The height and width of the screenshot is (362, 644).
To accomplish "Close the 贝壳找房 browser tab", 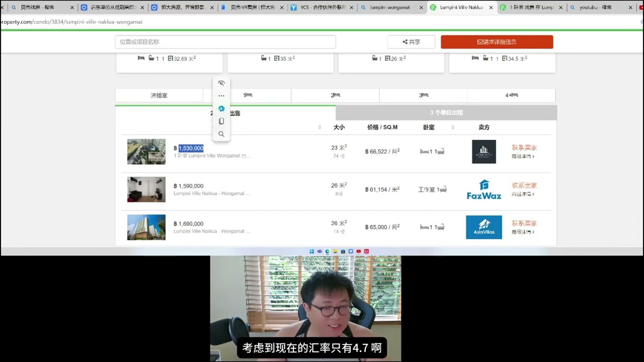I will pyautogui.click(x=72, y=8).
